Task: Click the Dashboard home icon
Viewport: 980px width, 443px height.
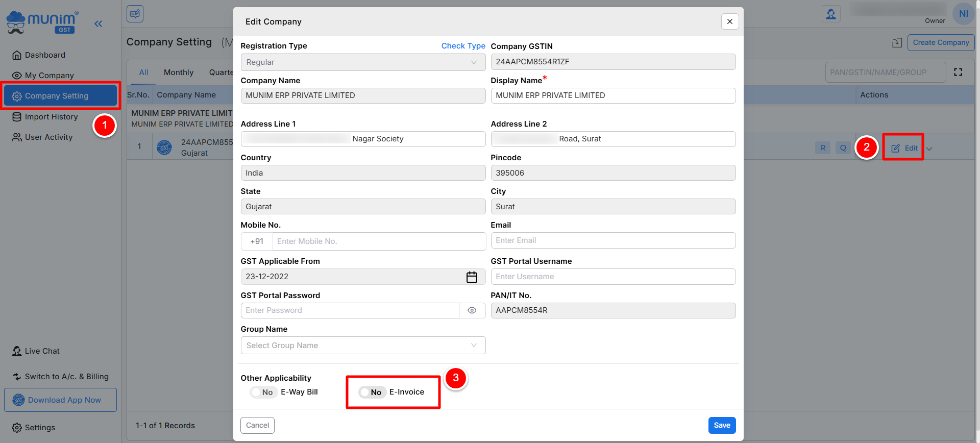Action: pos(17,55)
